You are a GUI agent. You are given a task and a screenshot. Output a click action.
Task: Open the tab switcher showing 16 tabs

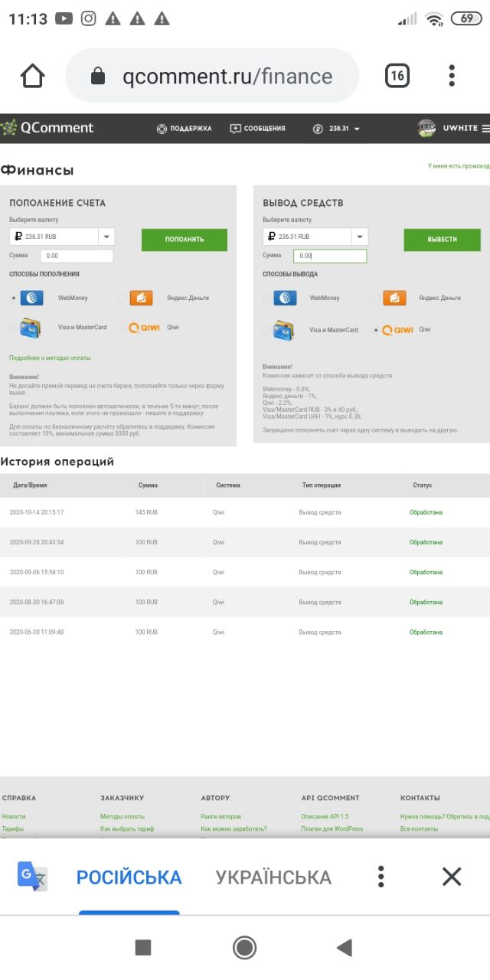397,76
